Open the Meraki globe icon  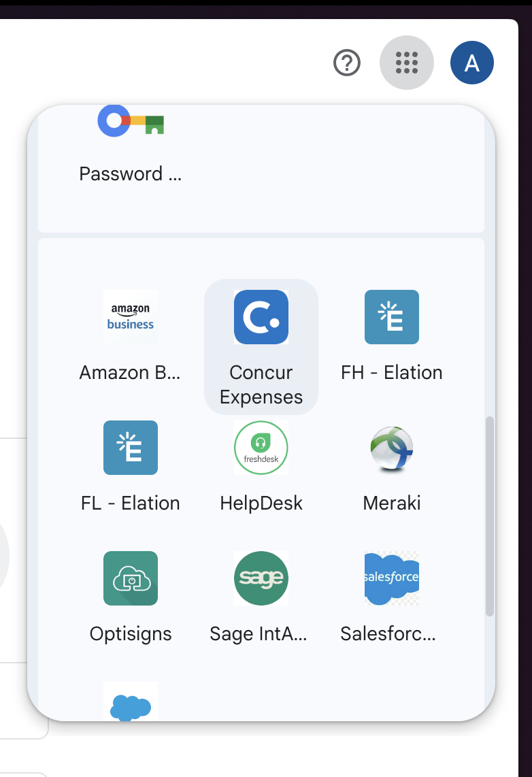[392, 448]
